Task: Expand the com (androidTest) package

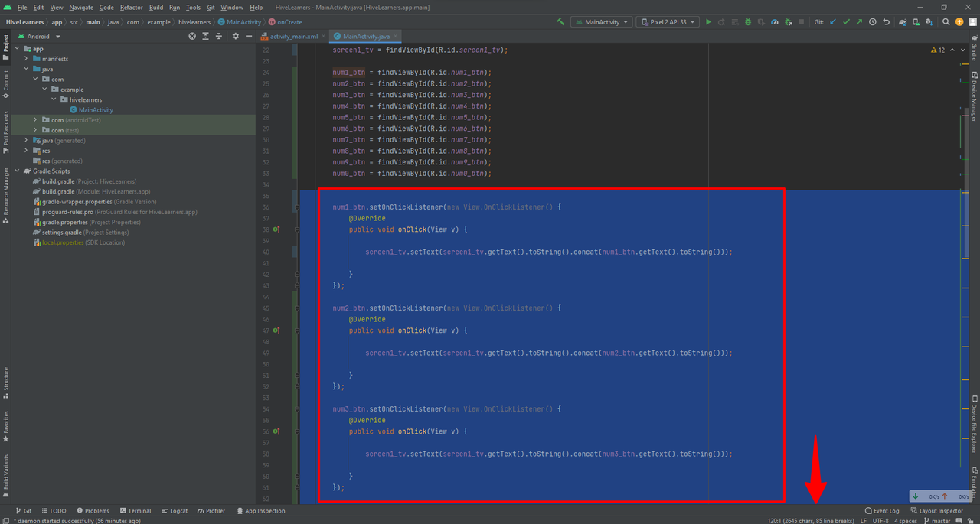Action: (x=35, y=120)
